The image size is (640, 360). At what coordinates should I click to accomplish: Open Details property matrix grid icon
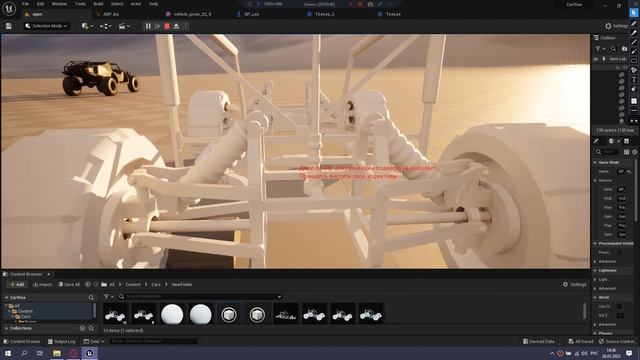(x=627, y=152)
